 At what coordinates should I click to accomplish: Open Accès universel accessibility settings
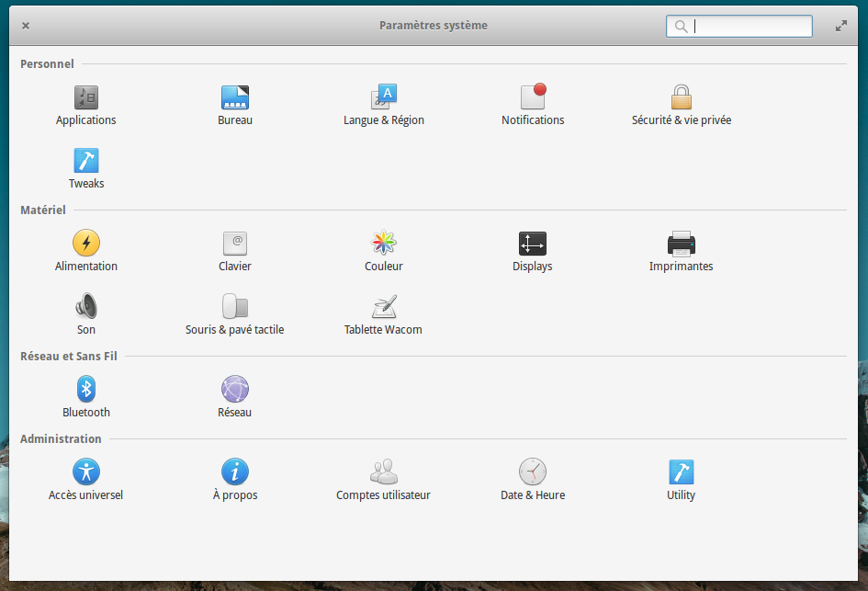tap(86, 472)
